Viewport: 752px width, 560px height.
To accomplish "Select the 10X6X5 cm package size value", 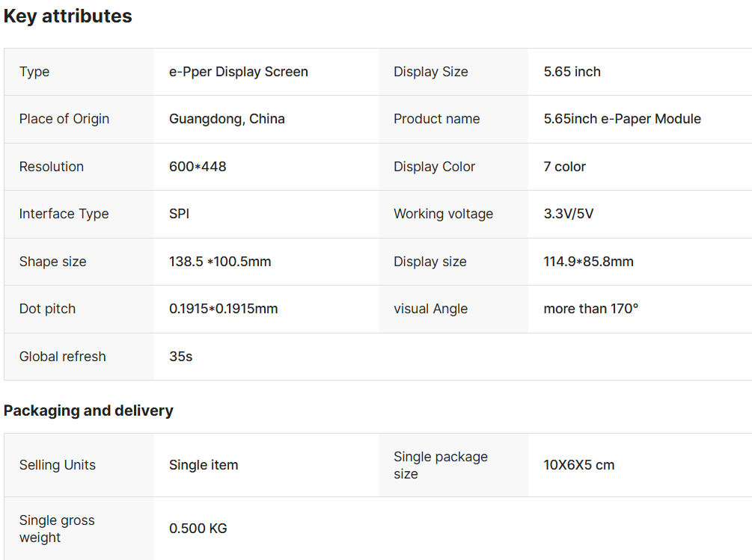I will pyautogui.click(x=578, y=465).
